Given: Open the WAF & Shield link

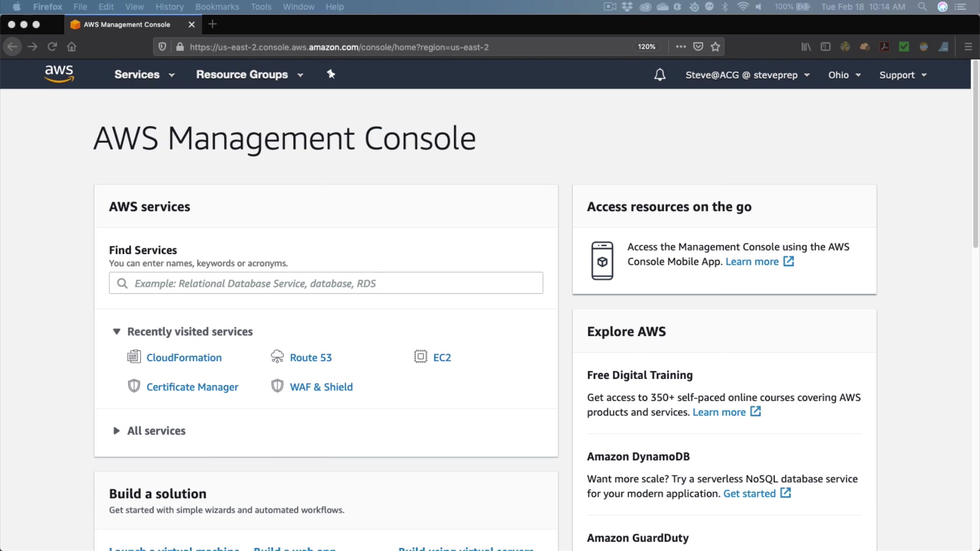Looking at the screenshot, I should (x=321, y=387).
